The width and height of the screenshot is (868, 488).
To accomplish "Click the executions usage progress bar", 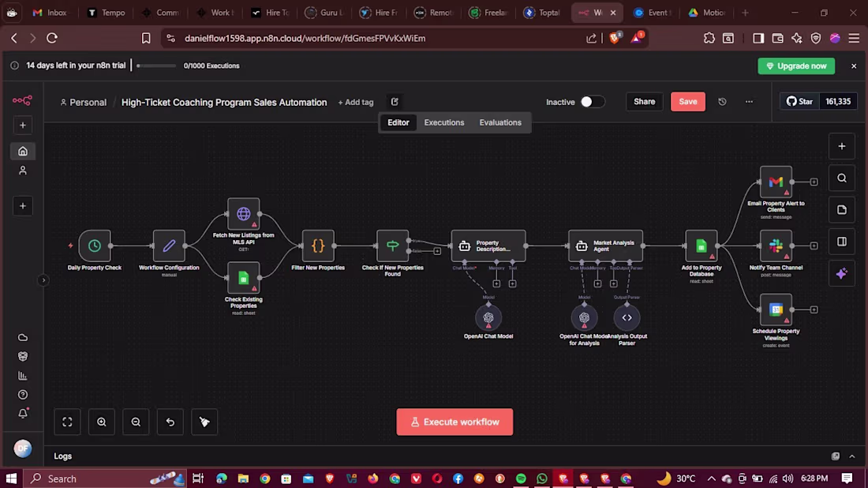I will pos(156,66).
